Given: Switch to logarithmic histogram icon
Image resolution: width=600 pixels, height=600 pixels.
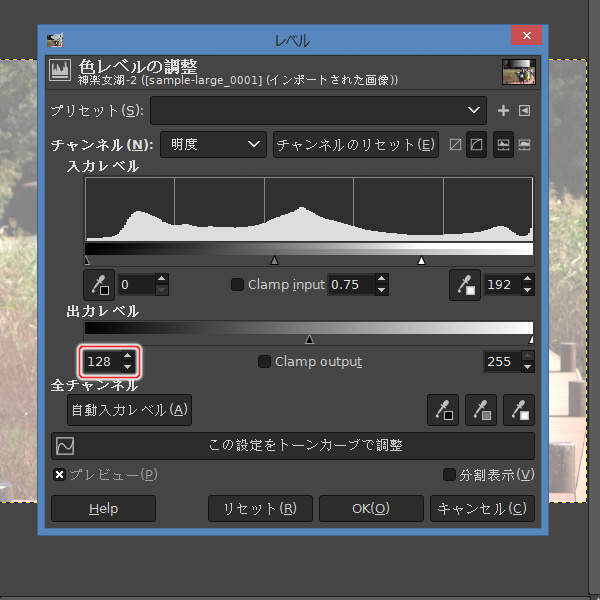Looking at the screenshot, I should pyautogui.click(x=524, y=145).
